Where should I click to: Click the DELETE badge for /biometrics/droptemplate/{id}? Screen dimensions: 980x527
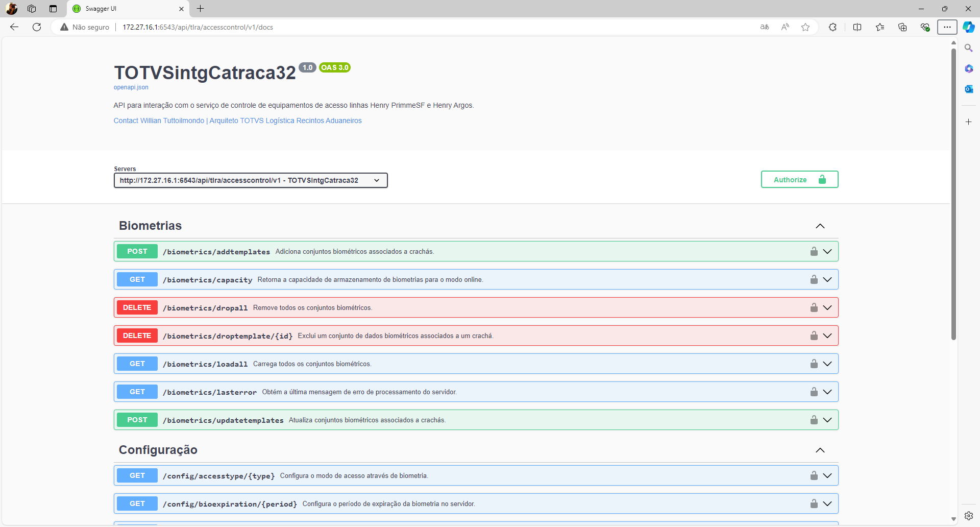(137, 336)
